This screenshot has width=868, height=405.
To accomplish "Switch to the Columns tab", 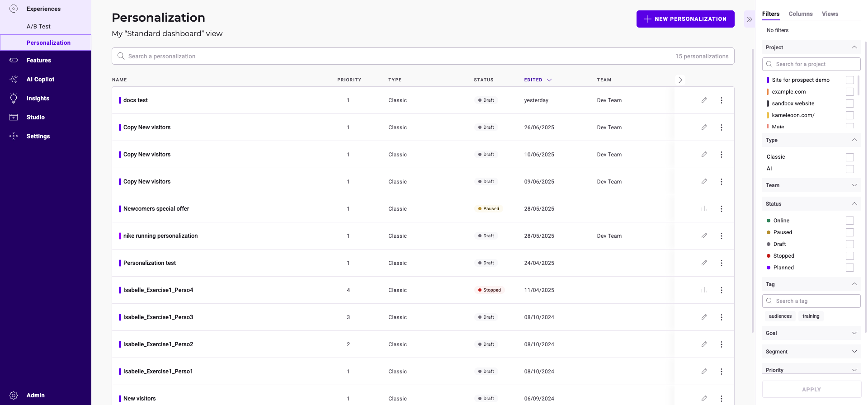I will (x=800, y=14).
